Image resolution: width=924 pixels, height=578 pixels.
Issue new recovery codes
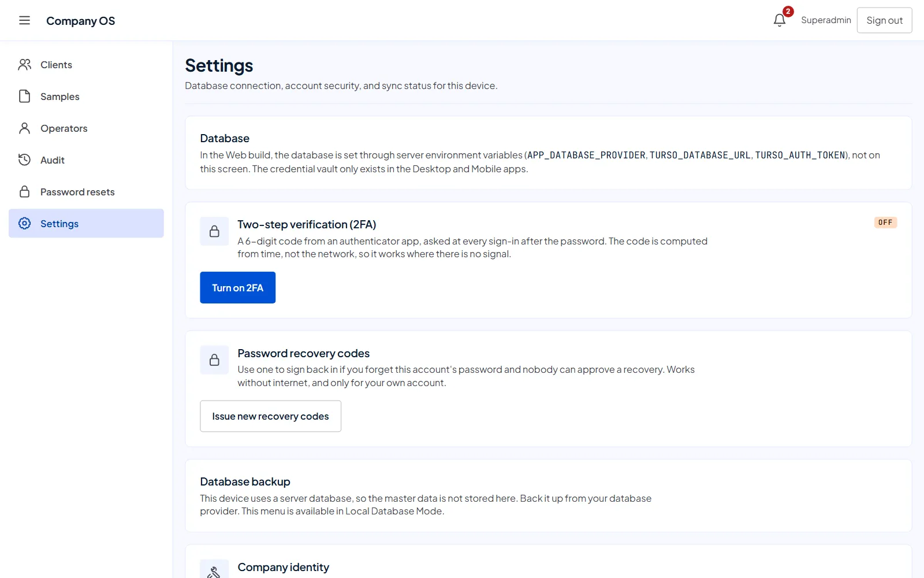pos(271,416)
